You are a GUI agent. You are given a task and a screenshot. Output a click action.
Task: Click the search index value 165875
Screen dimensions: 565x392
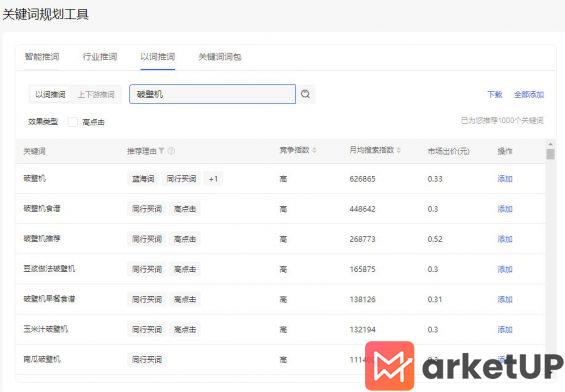(x=362, y=269)
